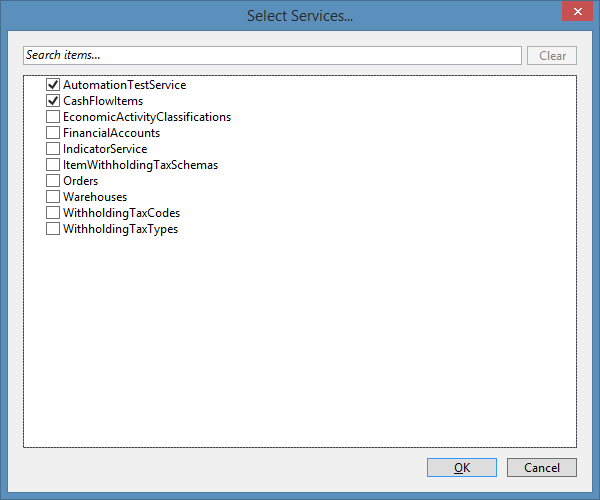Click the IndicatorService label text

click(x=105, y=149)
